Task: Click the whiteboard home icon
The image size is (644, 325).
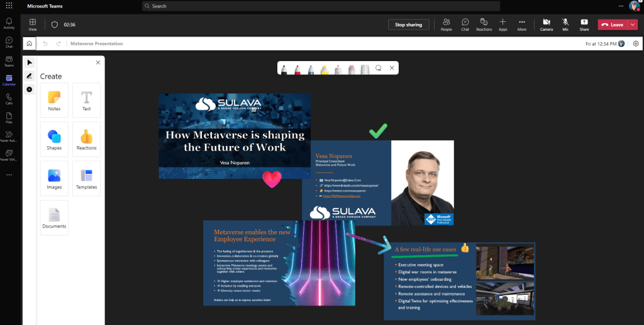Action: [29, 43]
